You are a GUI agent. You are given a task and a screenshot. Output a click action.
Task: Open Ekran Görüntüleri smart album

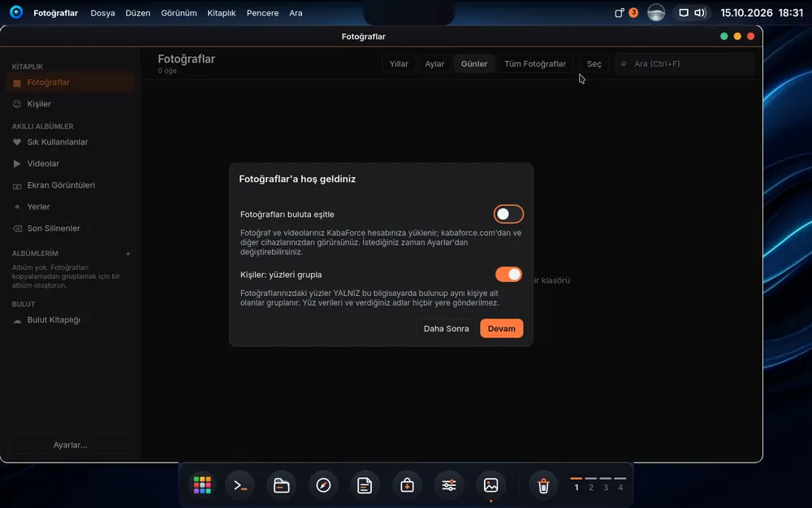(x=71, y=185)
